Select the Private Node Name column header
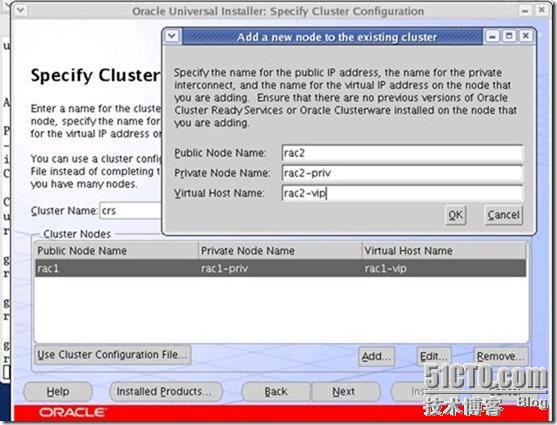 pos(280,251)
